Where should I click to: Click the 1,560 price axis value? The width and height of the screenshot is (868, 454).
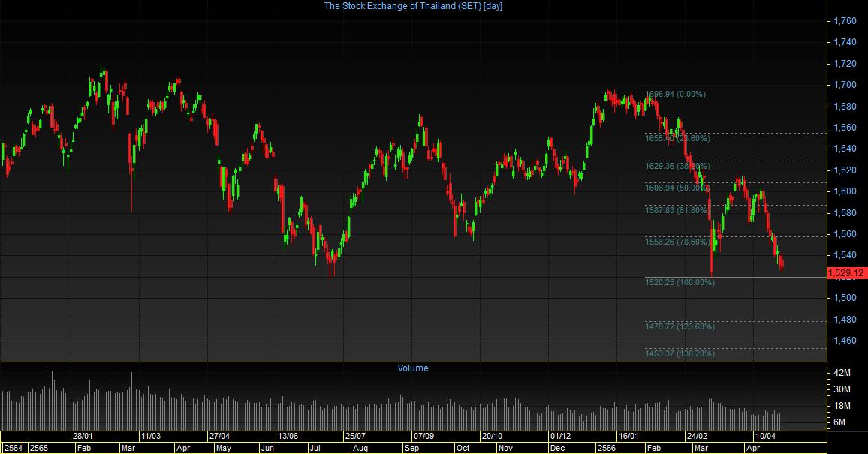point(845,234)
